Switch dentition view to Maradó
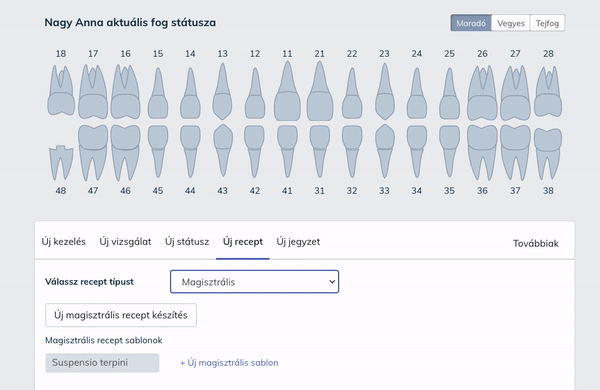The width and height of the screenshot is (600, 390). pos(471,23)
